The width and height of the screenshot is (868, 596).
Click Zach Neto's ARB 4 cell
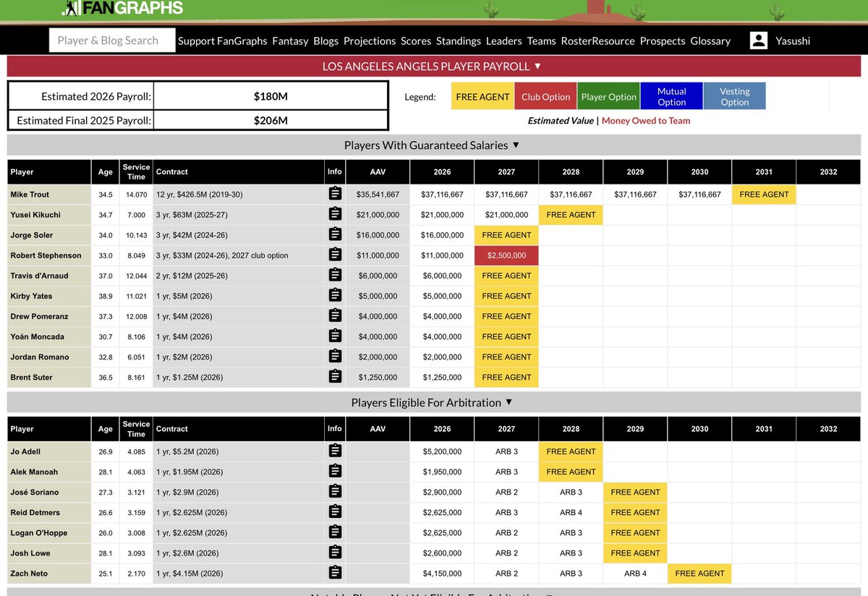click(635, 572)
